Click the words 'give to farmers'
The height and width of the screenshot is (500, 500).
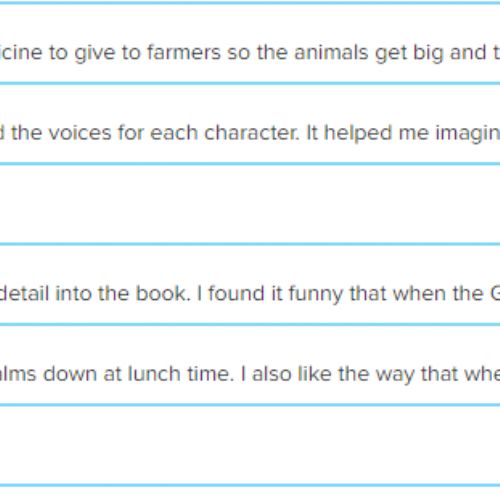point(147,54)
